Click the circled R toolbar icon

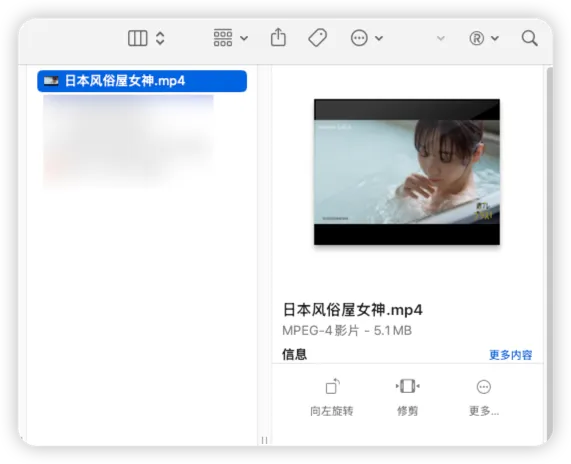477,38
